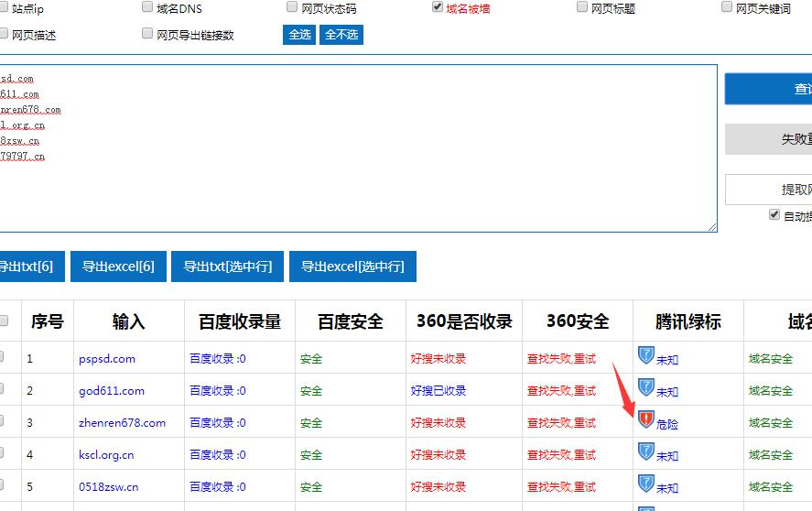Select the row checkbox for zhenren678.com
Image resolution: width=812 pixels, height=511 pixels.
tap(3, 422)
